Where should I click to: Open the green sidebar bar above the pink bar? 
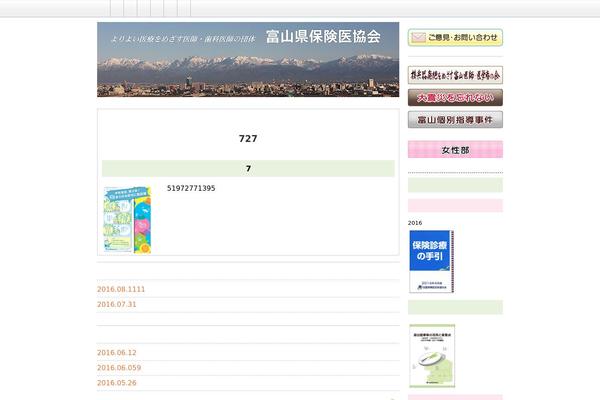455,185
